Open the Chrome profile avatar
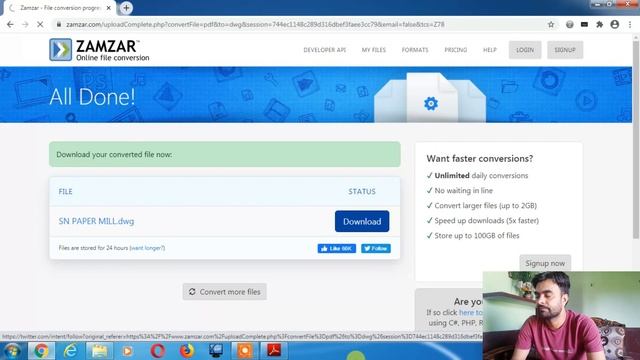Image resolution: width=640 pixels, height=360 pixels. [x=615, y=24]
